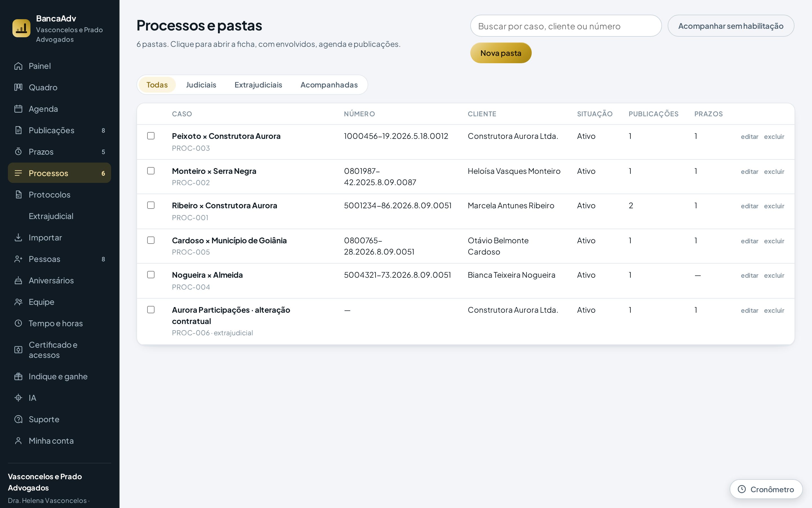This screenshot has height=508, width=812.
Task: Tick checkbox for Aurora Participações row
Action: [151, 310]
